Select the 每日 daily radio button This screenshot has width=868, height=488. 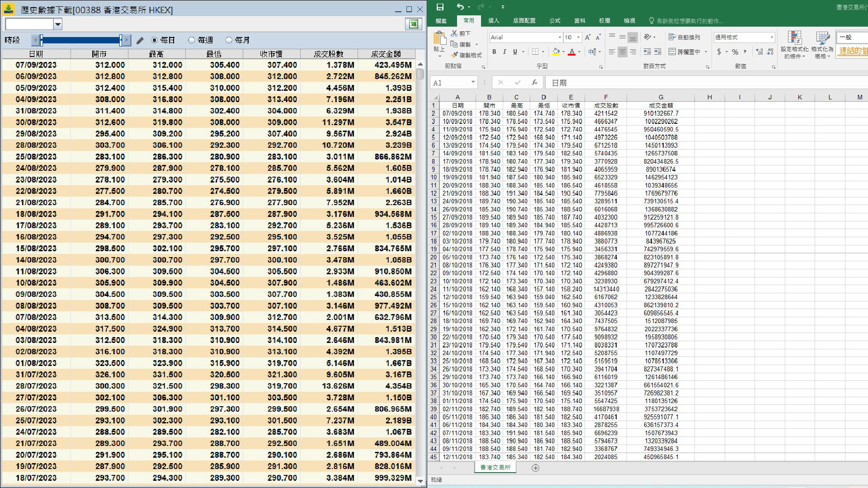[x=155, y=40]
